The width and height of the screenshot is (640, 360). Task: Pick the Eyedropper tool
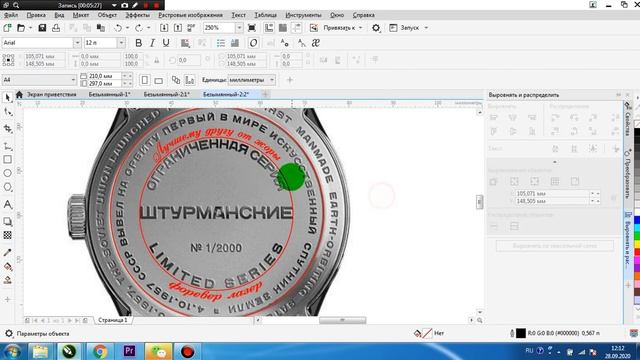(x=7, y=253)
